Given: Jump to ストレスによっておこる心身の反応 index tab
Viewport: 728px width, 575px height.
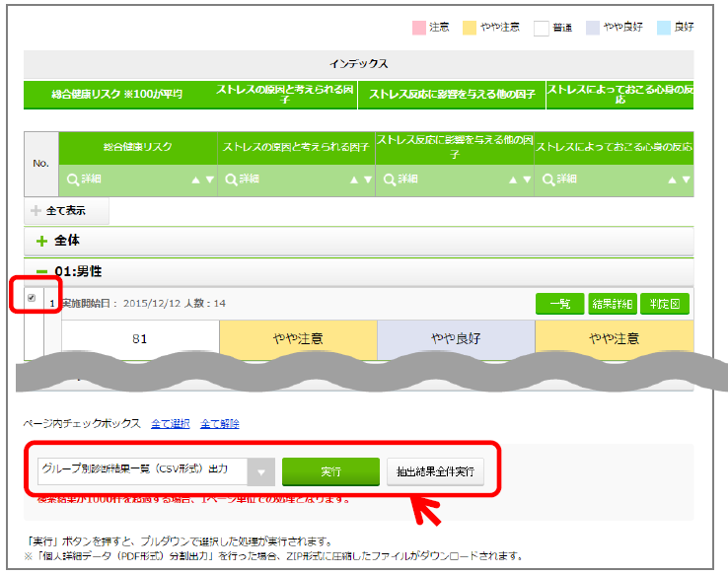Looking at the screenshot, I should point(619,95).
